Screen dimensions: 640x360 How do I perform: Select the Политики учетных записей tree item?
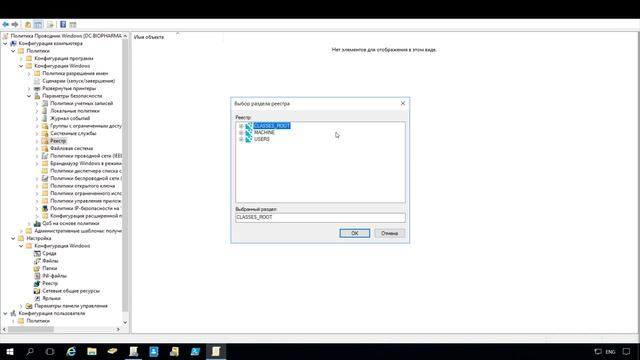[82, 103]
